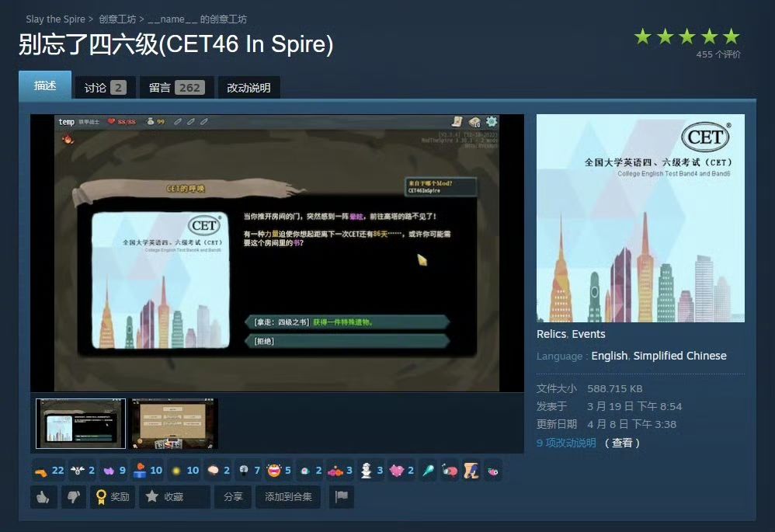
Task: Click the purple butterfly award with count 9
Action: 113,471
